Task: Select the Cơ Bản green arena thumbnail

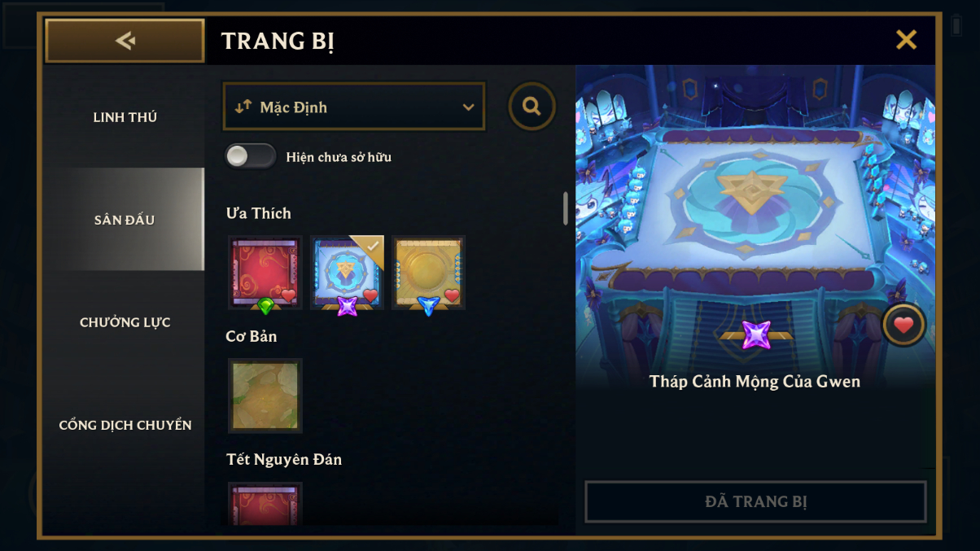Action: (x=265, y=396)
